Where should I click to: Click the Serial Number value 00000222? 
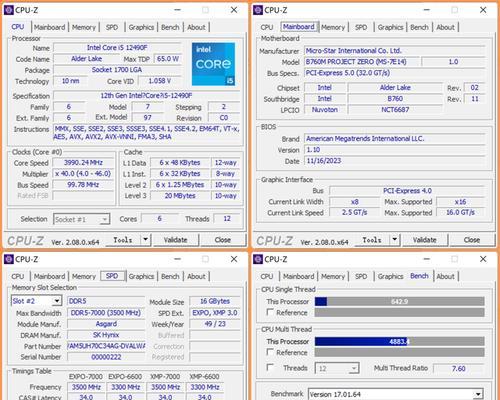tap(106, 357)
